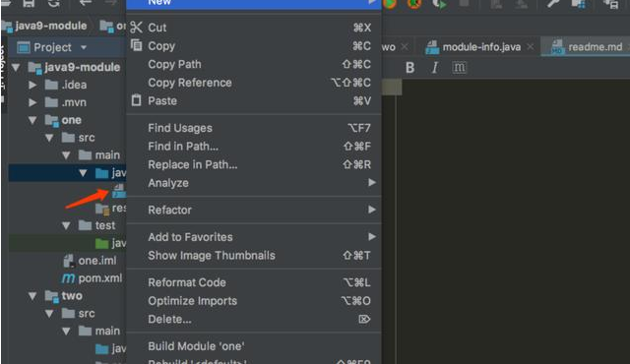Screen dimensions: 630x364
Task: Click the Debug bug icon in toolbar
Action: 413,4
